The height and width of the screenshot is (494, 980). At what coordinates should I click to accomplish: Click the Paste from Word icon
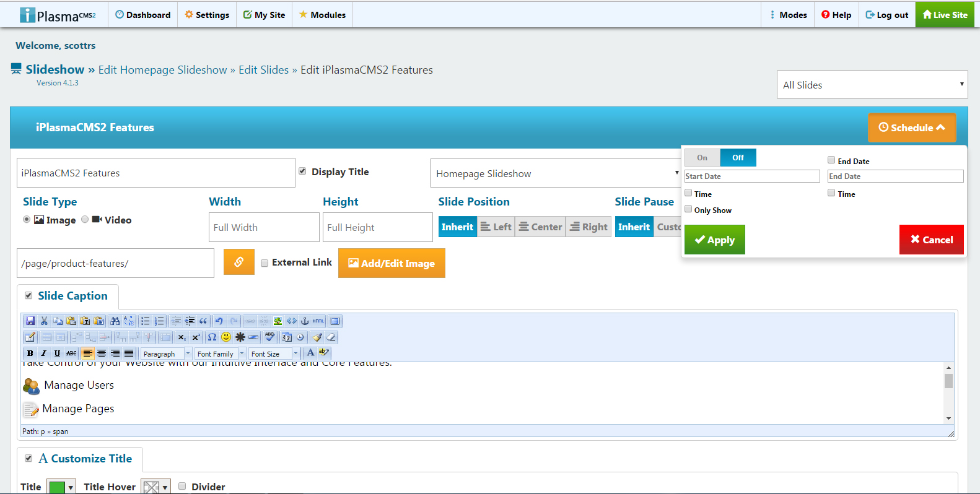(98, 321)
